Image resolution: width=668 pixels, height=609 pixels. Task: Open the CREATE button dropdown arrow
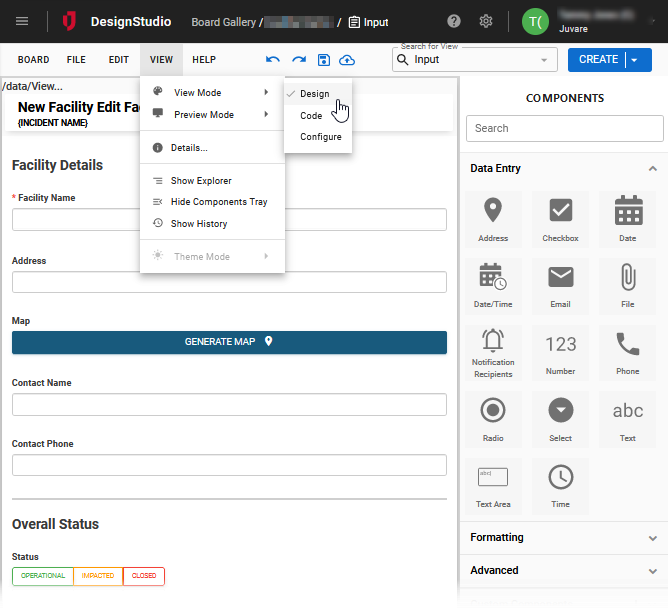[635, 60]
